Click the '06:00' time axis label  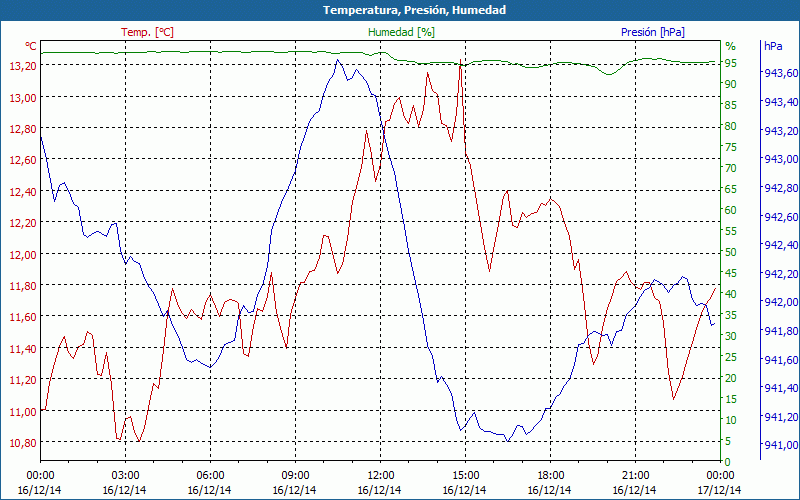point(210,476)
